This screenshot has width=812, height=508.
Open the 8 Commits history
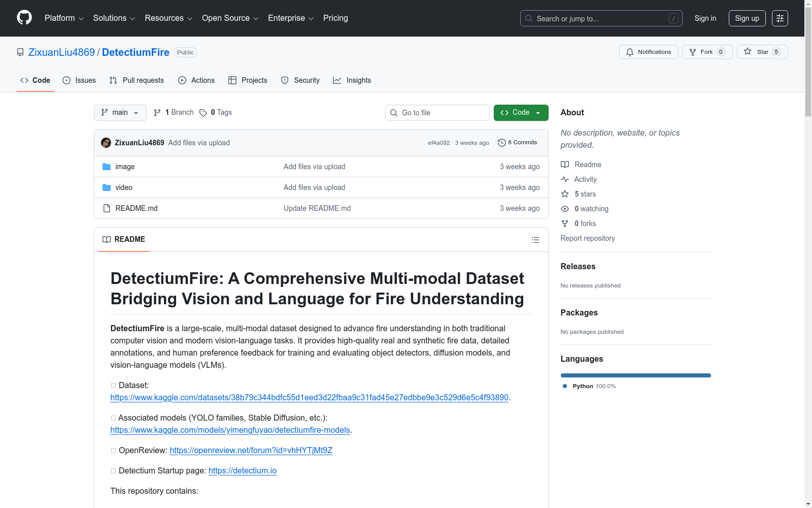tap(517, 143)
